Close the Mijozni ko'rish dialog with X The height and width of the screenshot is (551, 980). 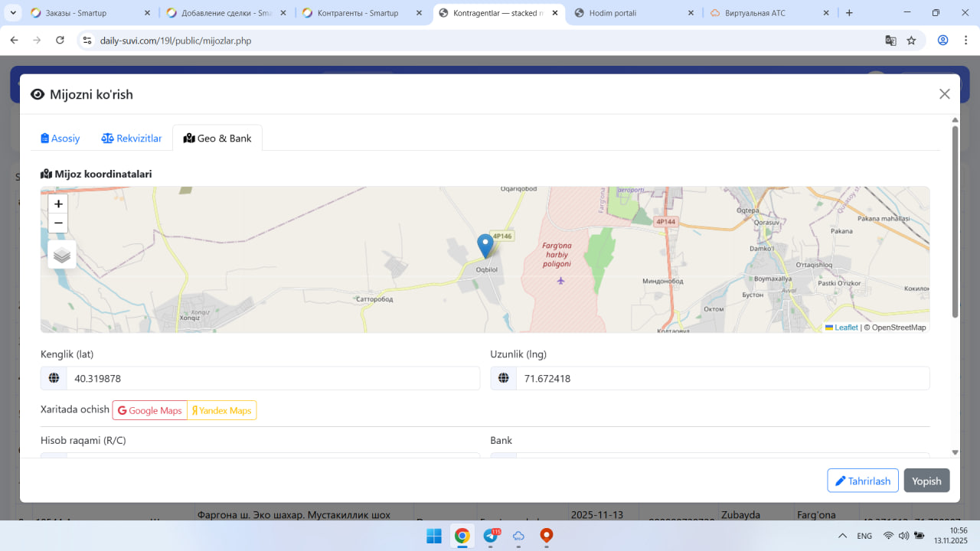[945, 94]
